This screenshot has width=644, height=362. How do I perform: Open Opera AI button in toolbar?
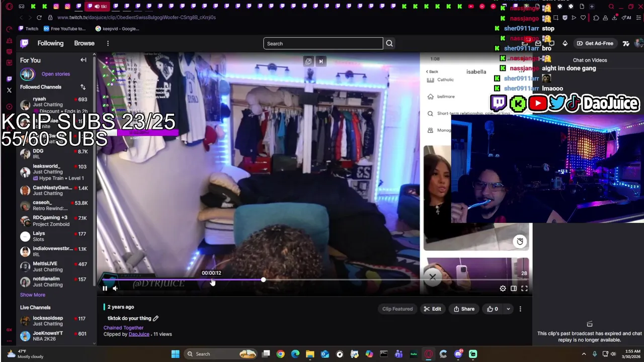[627, 18]
